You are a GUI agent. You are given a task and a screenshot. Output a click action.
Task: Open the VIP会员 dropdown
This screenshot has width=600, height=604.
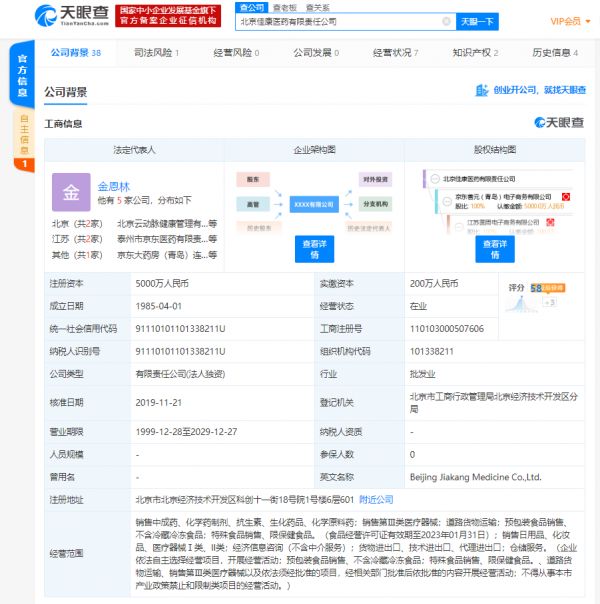coord(571,21)
